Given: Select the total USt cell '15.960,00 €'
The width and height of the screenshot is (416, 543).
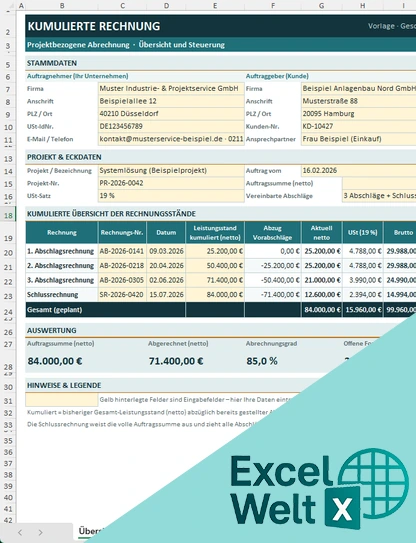Looking at the screenshot, I should click(x=363, y=310).
